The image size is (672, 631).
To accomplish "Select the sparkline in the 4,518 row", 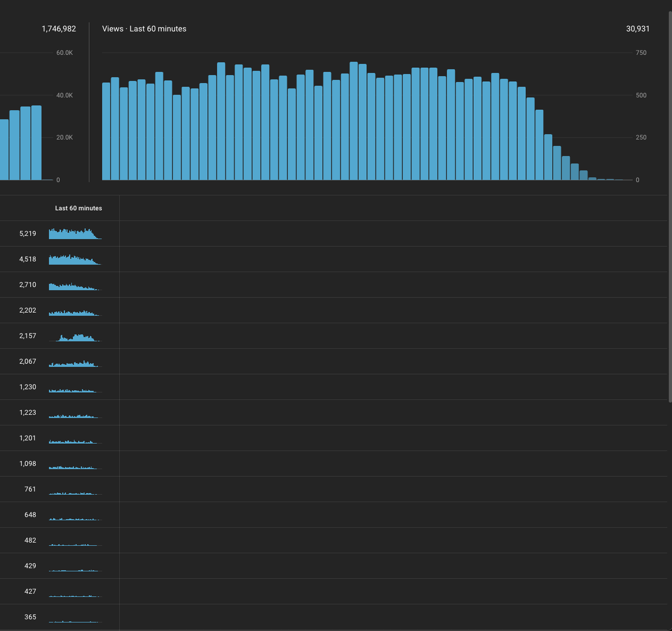I will click(75, 259).
